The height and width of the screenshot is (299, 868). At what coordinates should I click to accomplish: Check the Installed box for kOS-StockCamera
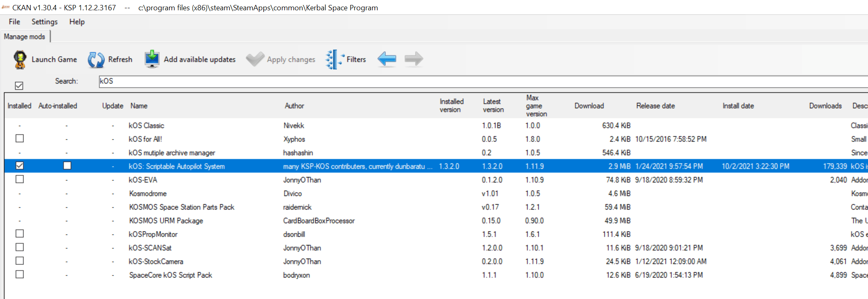[x=19, y=261]
